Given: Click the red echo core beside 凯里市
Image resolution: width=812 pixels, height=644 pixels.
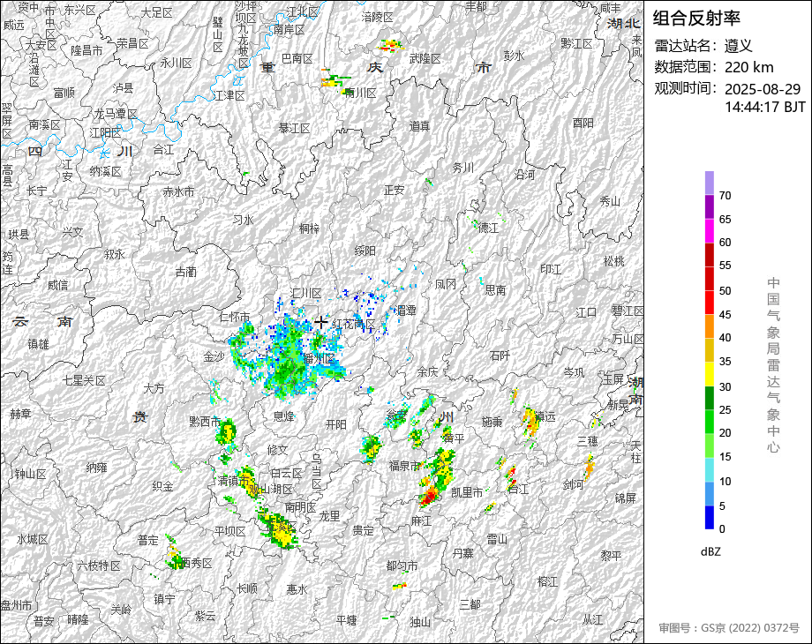Looking at the screenshot, I should click(429, 497).
